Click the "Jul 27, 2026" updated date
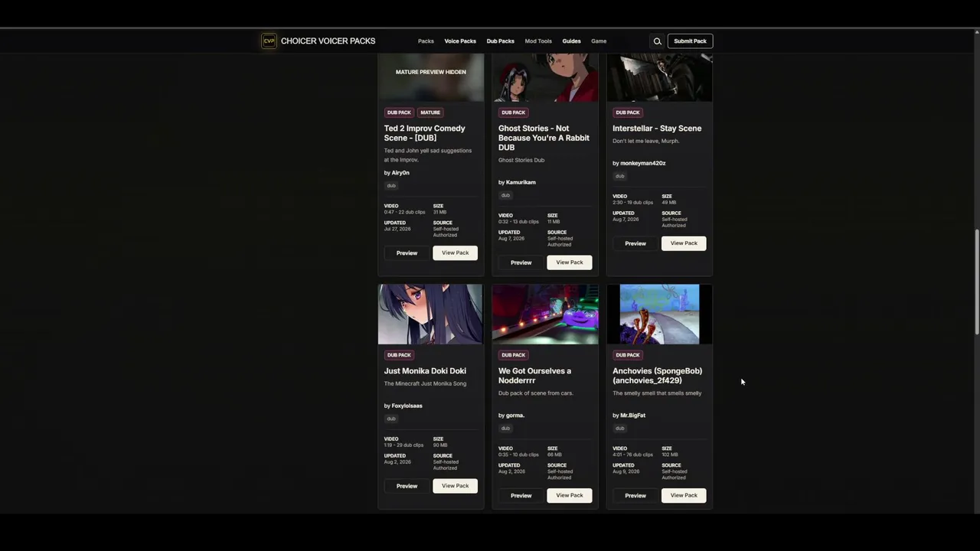The image size is (980, 551). point(397,229)
